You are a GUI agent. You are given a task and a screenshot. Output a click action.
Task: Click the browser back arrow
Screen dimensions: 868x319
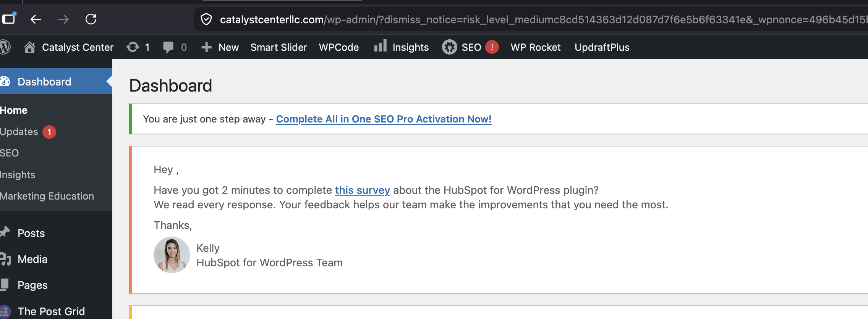(x=36, y=19)
